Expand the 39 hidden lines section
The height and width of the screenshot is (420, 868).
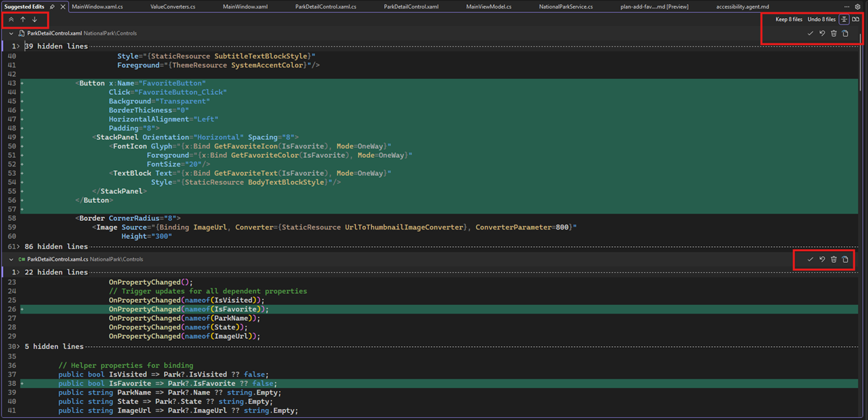43,46
